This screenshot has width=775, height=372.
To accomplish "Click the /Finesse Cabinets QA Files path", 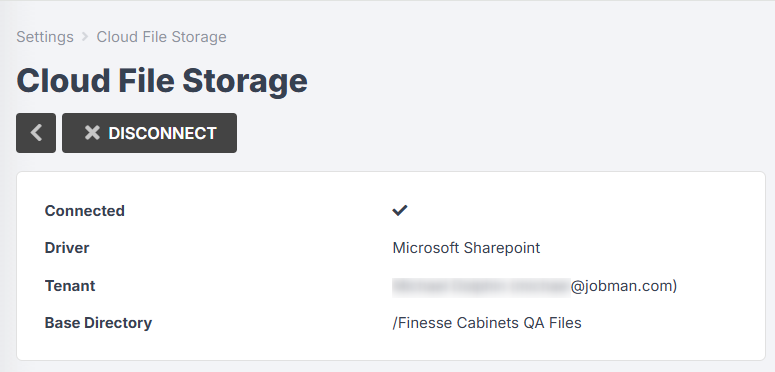I will 487,323.
